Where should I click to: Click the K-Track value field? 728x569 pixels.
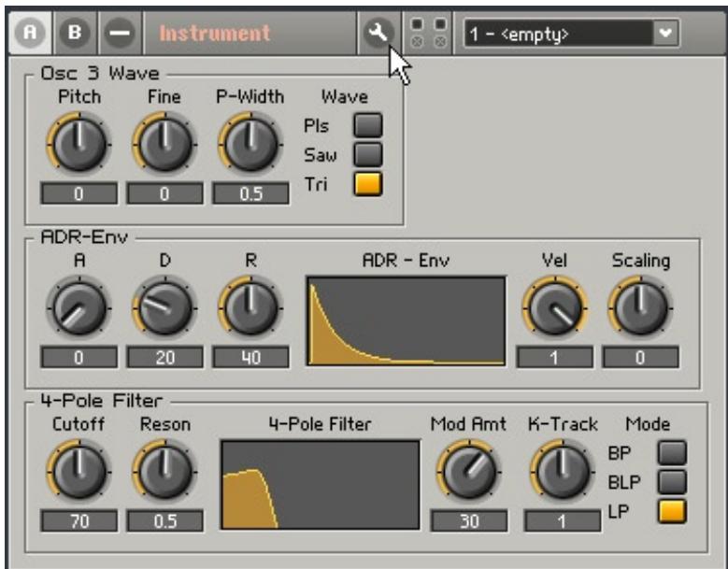click(563, 520)
